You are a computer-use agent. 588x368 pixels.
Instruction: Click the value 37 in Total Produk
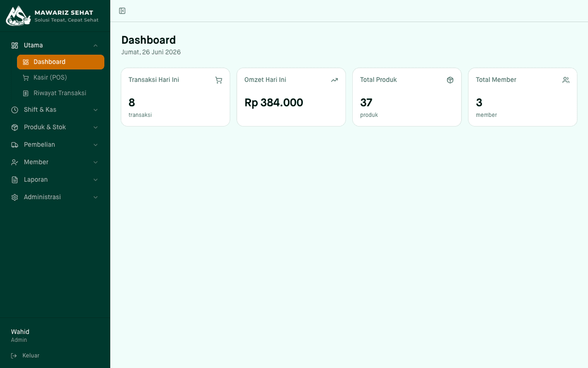coord(366,103)
